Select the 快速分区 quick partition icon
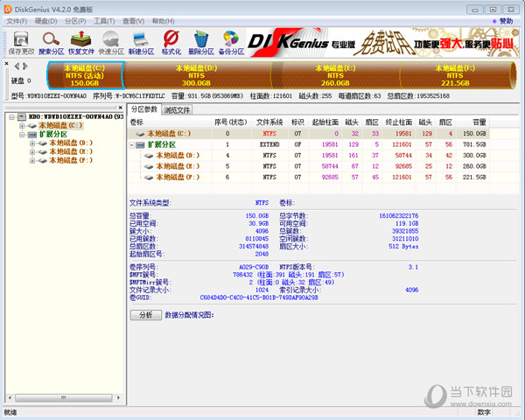The width and height of the screenshot is (525, 420). (111, 43)
